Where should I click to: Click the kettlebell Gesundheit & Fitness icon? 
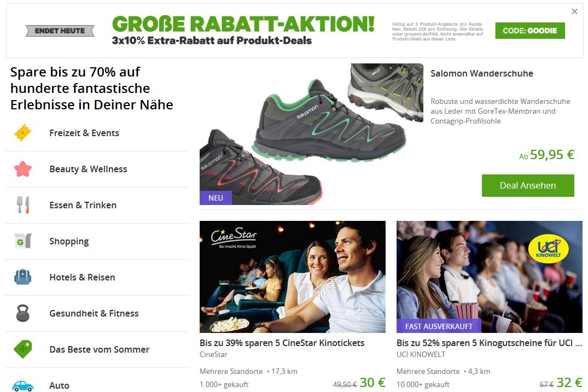(x=22, y=313)
